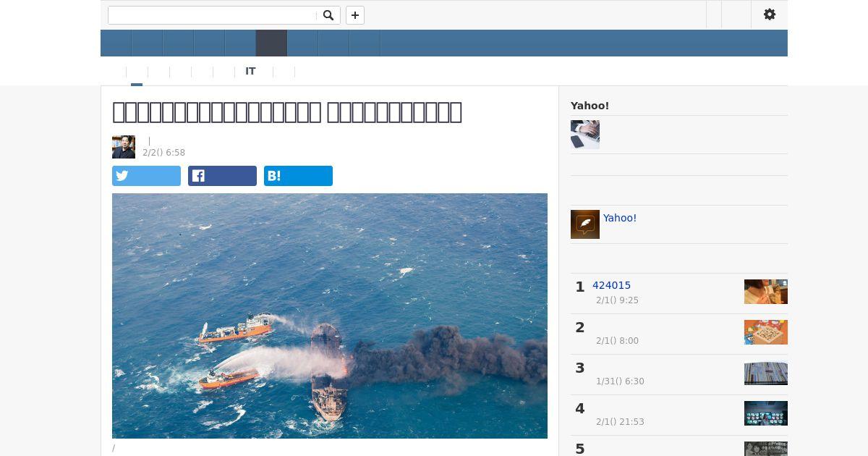Select the IT category tab

(250, 71)
